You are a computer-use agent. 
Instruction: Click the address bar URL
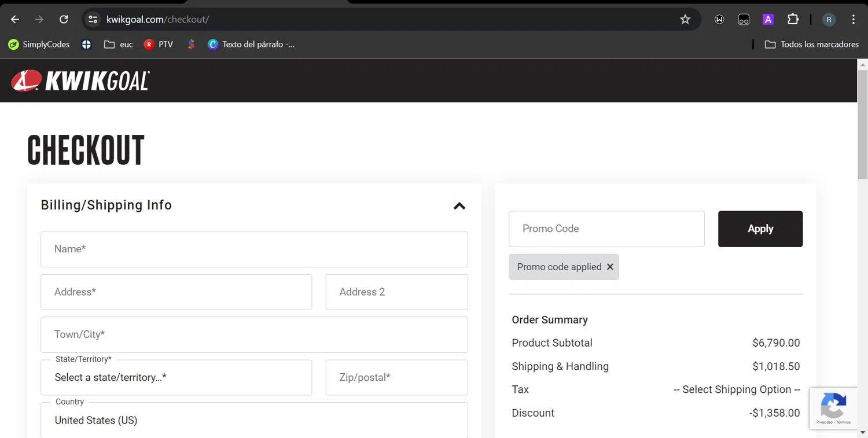coord(157,20)
